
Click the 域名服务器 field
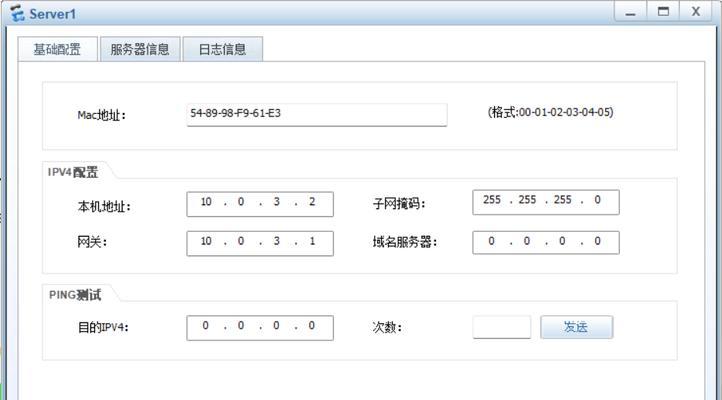pyautogui.click(x=546, y=243)
